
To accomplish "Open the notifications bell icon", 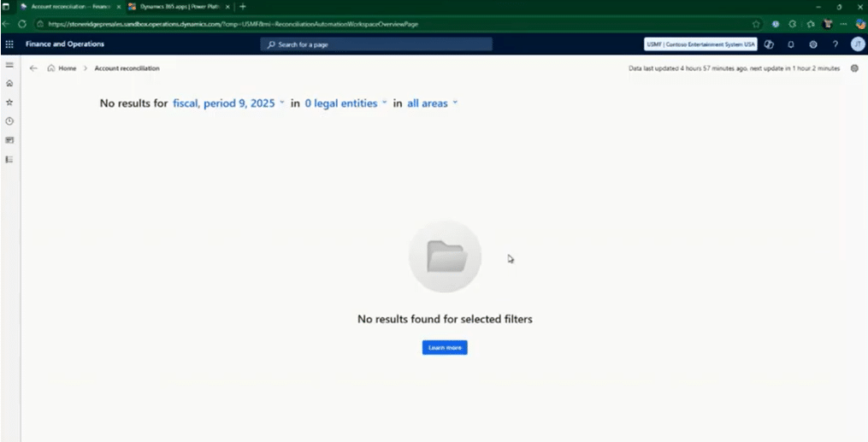I will tap(791, 44).
